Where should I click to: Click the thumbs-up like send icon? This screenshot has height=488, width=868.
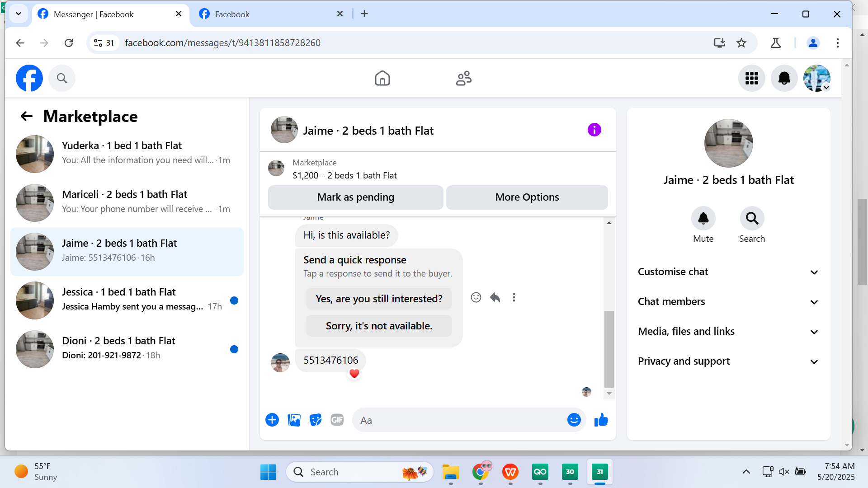[601, 420]
